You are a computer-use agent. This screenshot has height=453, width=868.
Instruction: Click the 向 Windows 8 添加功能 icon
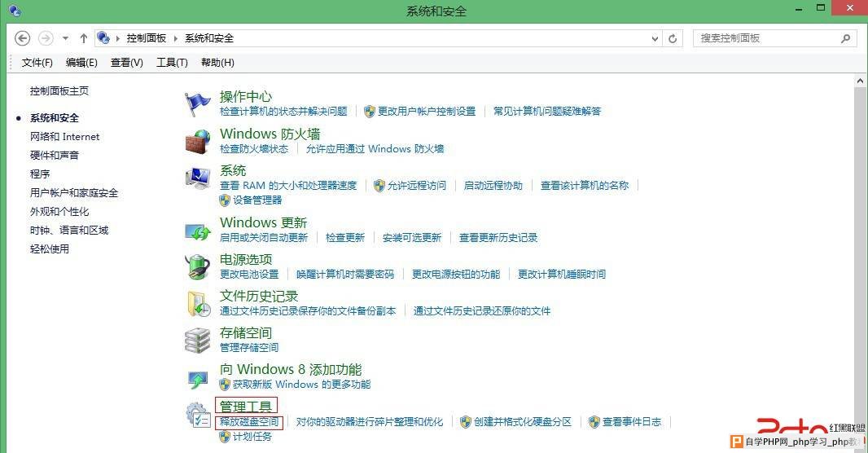(x=198, y=379)
